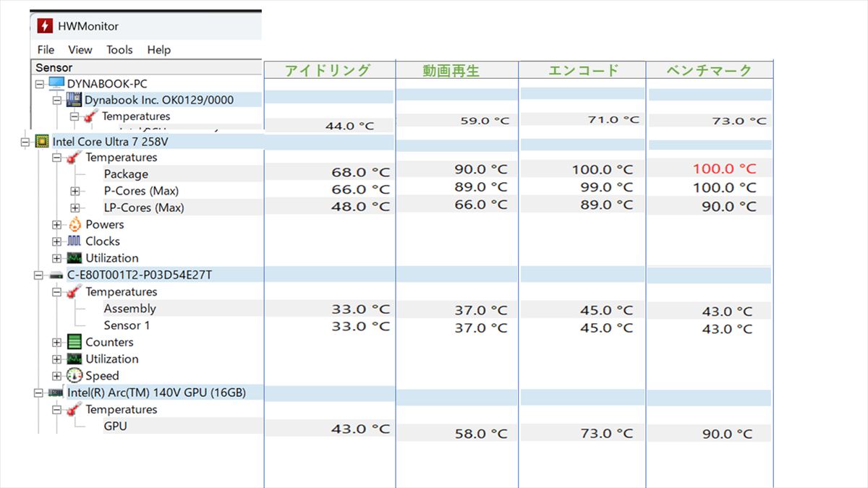Click the Intel Arc 140V GPU card icon
The image size is (868, 488).
point(56,393)
